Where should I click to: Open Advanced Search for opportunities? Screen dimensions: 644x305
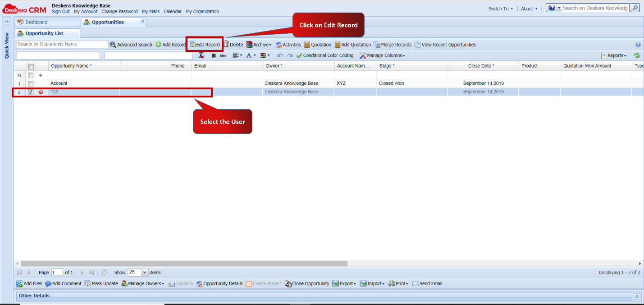coord(131,44)
